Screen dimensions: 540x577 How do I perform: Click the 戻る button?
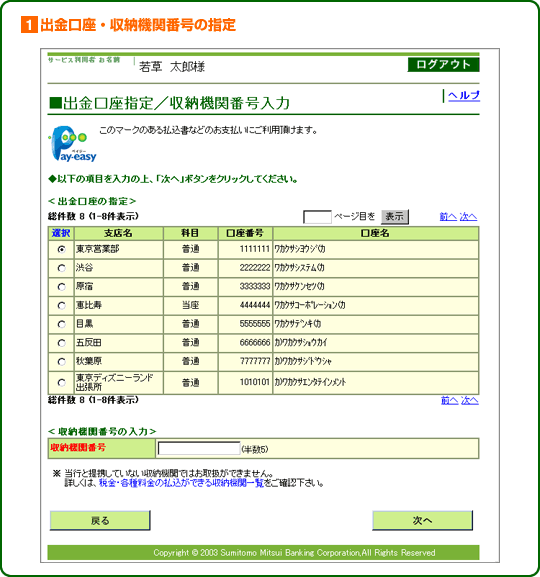[100, 520]
